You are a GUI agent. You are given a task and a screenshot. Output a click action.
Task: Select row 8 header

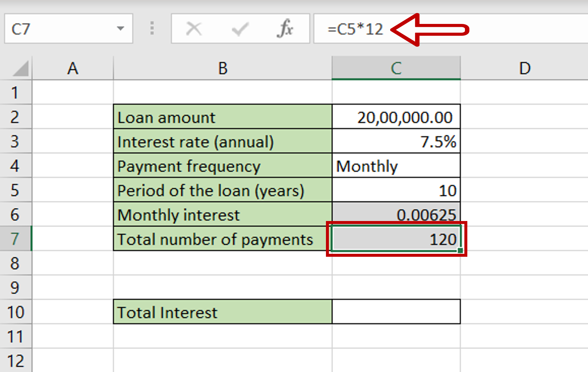click(16, 263)
